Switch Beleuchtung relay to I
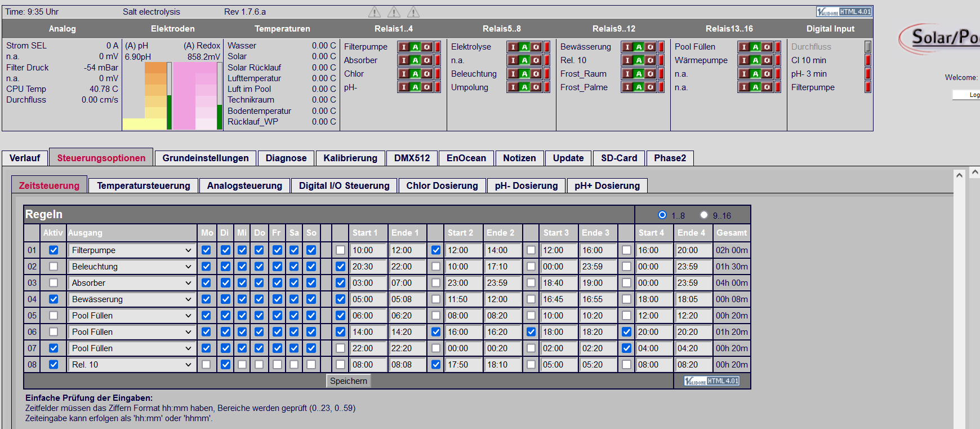This screenshot has height=429, width=980. point(513,74)
